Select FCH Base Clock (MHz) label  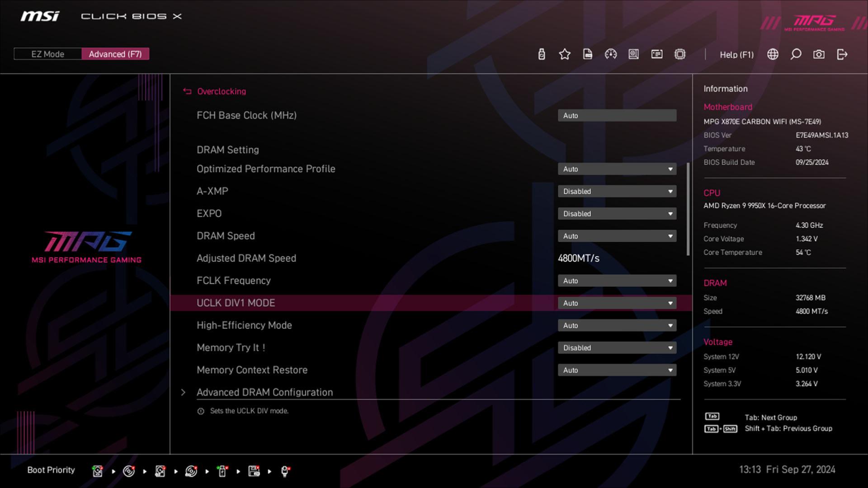(x=246, y=116)
